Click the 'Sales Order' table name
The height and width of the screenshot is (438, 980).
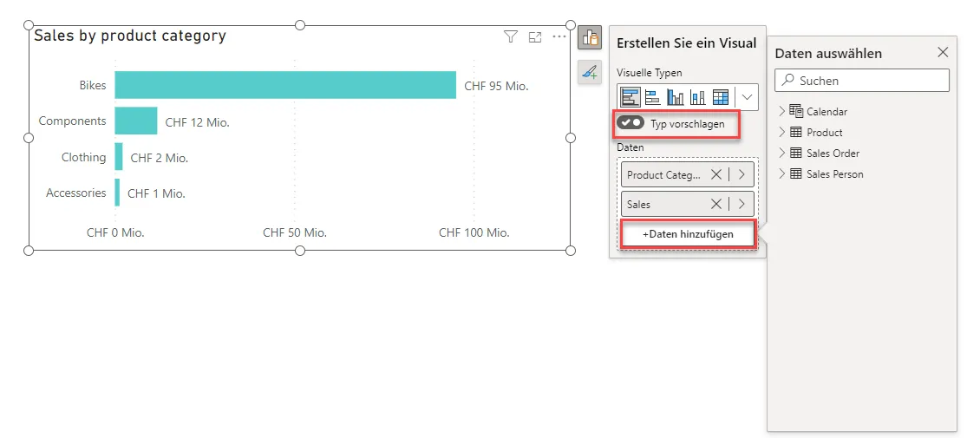(x=833, y=153)
